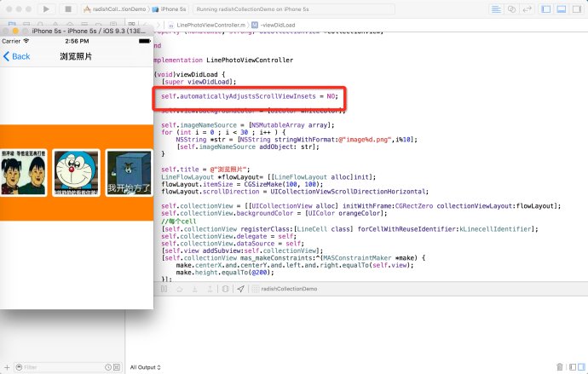
Task: Toggle the Debug area visibility
Action: (x=560, y=8)
